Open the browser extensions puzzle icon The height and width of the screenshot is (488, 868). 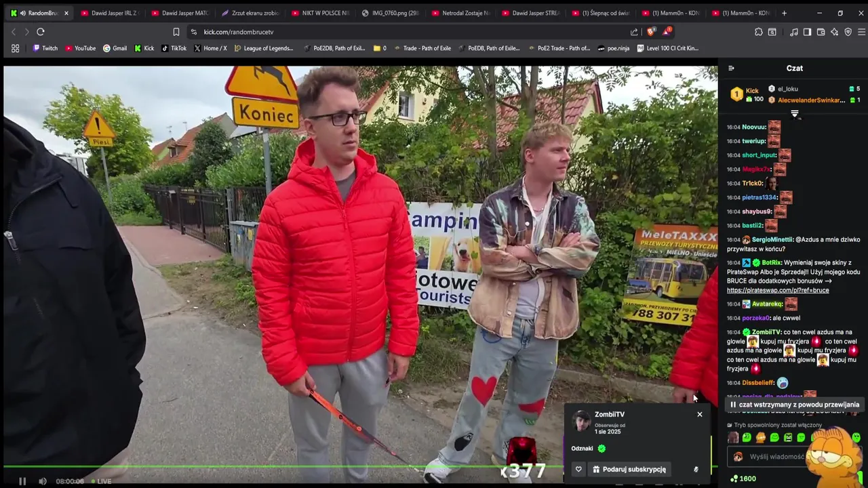click(x=759, y=32)
